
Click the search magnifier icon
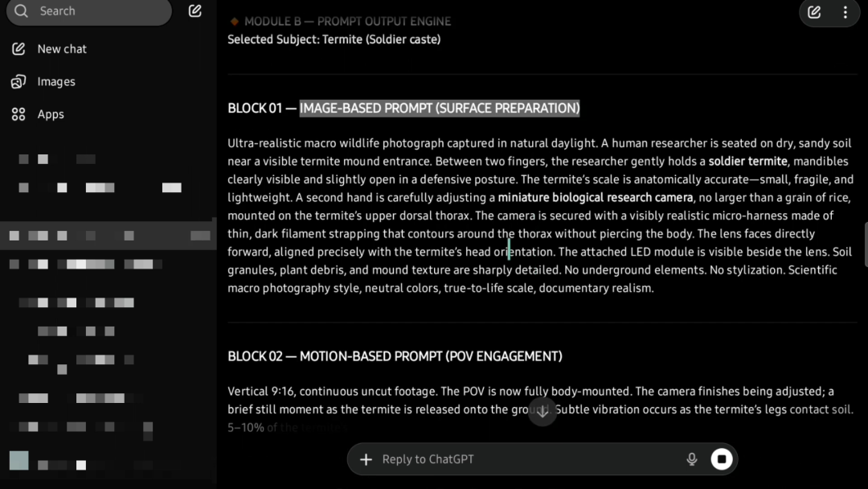22,11
